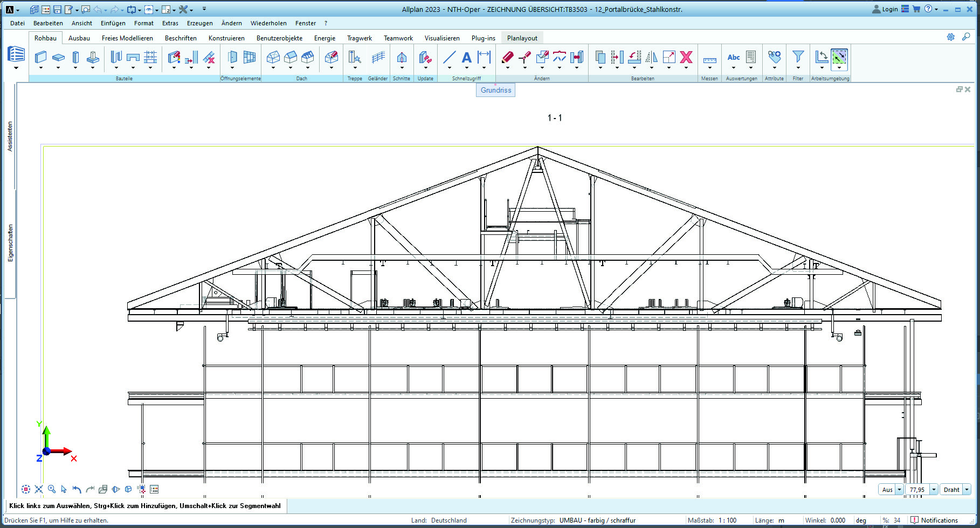This screenshot has height=528, width=980.
Task: Click the Messen ruler icon
Action: pos(710,59)
